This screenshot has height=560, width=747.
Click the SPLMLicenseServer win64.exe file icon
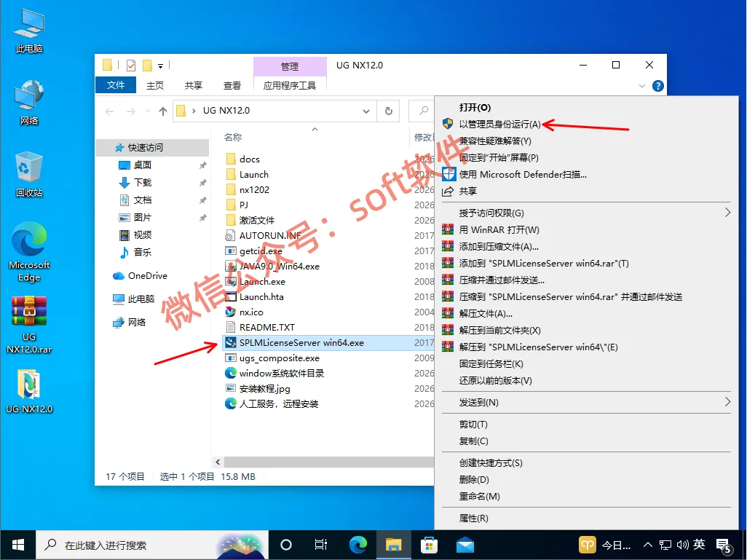click(231, 343)
